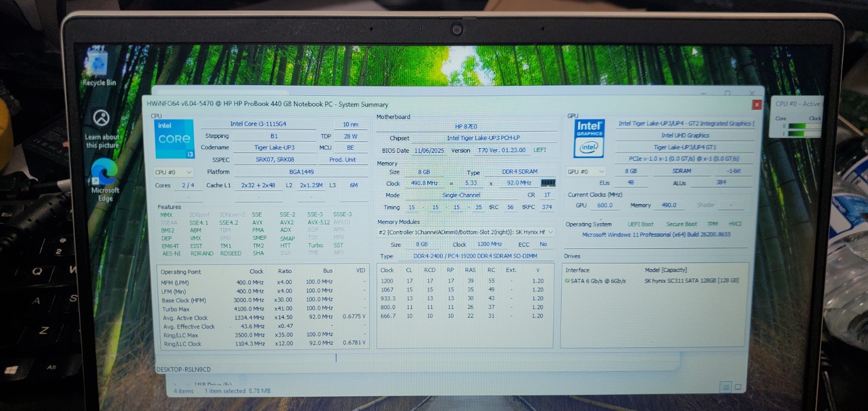This screenshot has height=411, width=868.
Task: Launch the Microsoft Edge desktop shortcut
Action: (x=105, y=181)
